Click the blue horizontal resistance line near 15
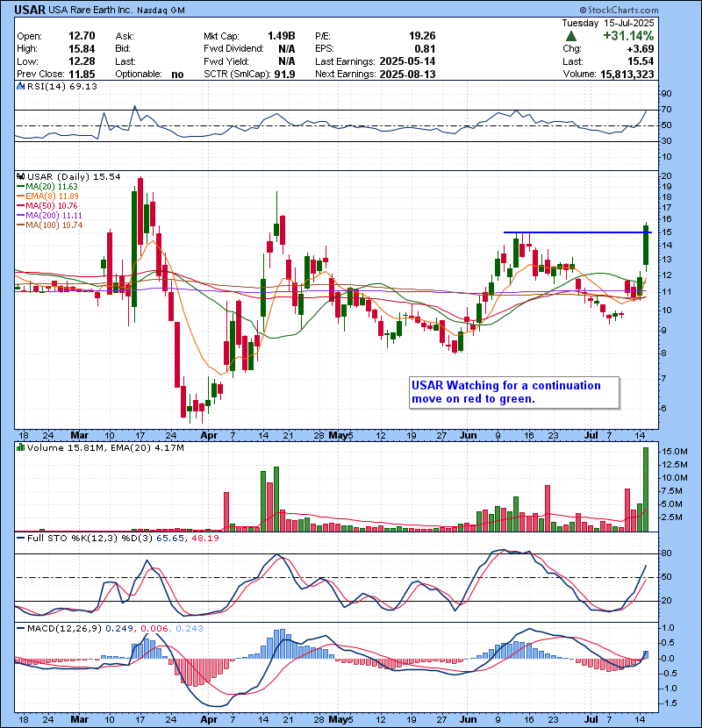Viewport: 702px width, 728px height. coord(577,232)
